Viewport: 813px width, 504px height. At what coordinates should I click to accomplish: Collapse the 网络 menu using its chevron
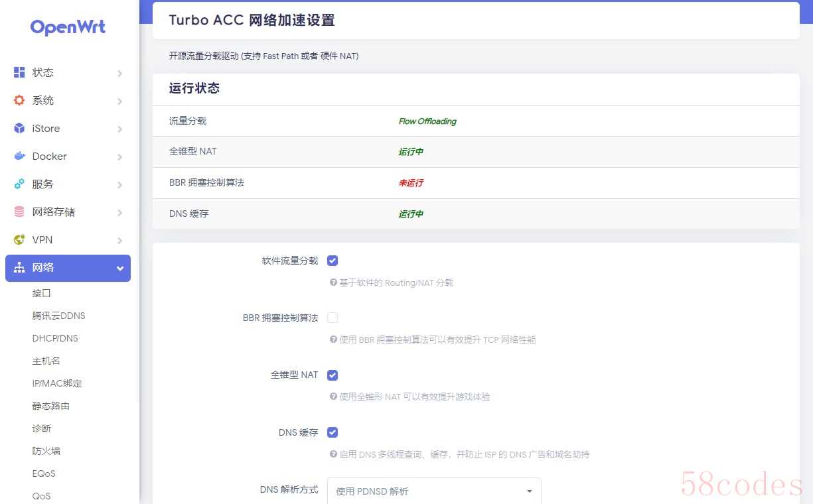click(120, 268)
